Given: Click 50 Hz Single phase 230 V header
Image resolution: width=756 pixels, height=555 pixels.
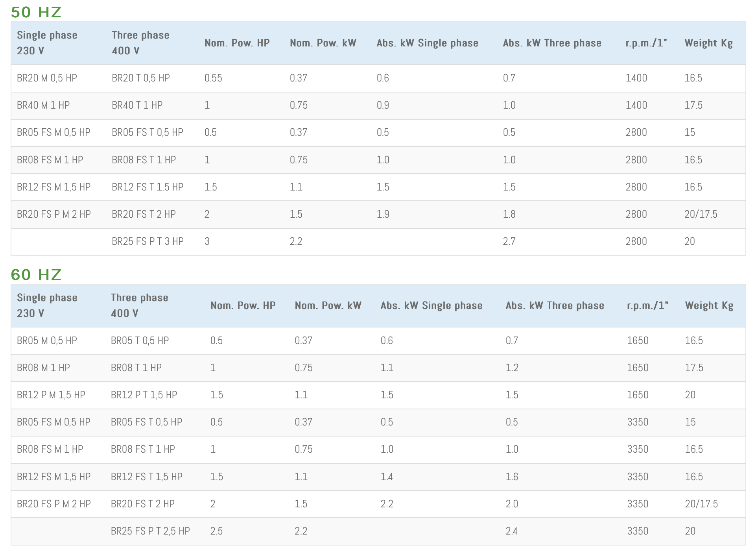Looking at the screenshot, I should (x=47, y=43).
